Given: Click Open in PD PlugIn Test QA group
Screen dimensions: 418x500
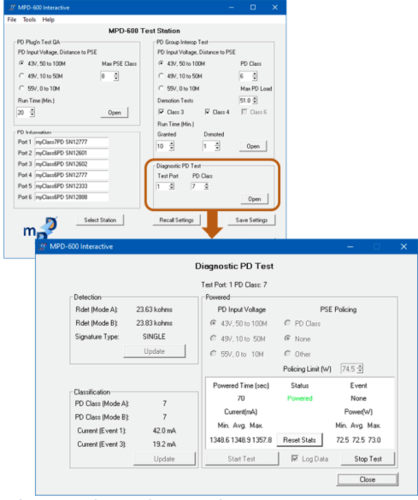Looking at the screenshot, I should (x=114, y=113).
